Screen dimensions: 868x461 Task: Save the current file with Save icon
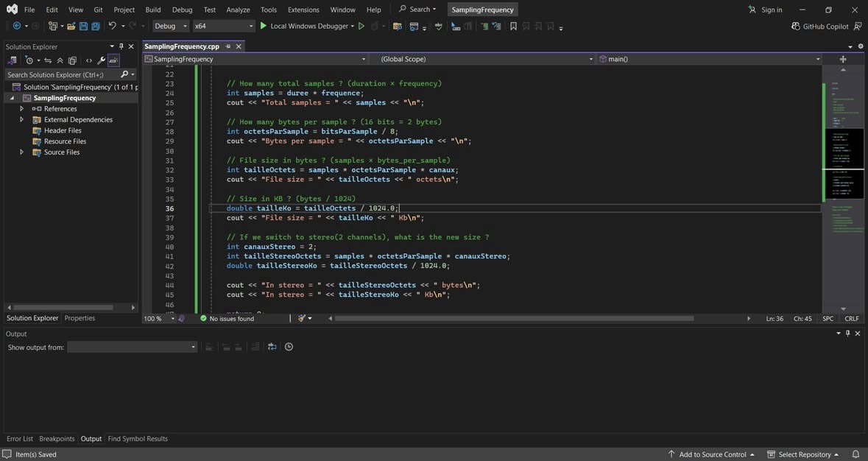click(x=84, y=26)
